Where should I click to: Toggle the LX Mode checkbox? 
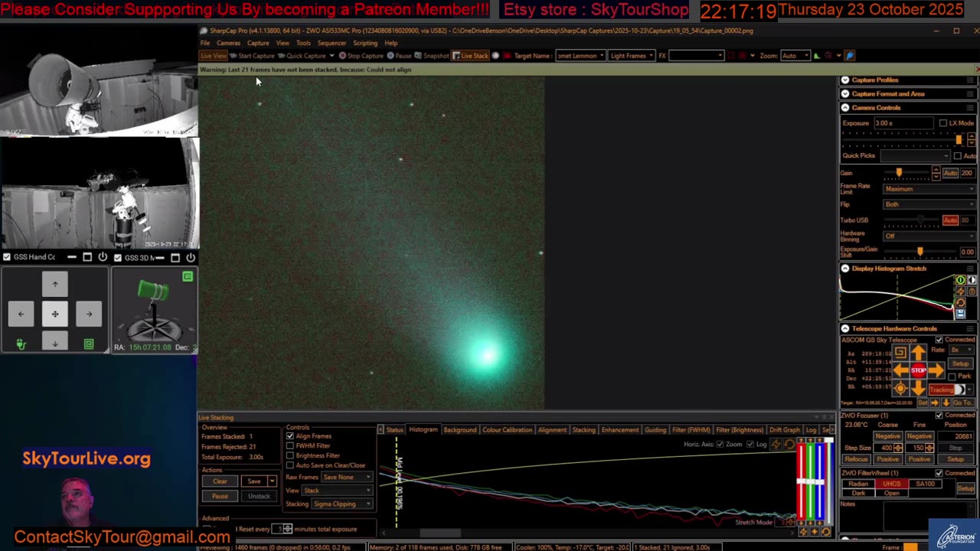[943, 123]
